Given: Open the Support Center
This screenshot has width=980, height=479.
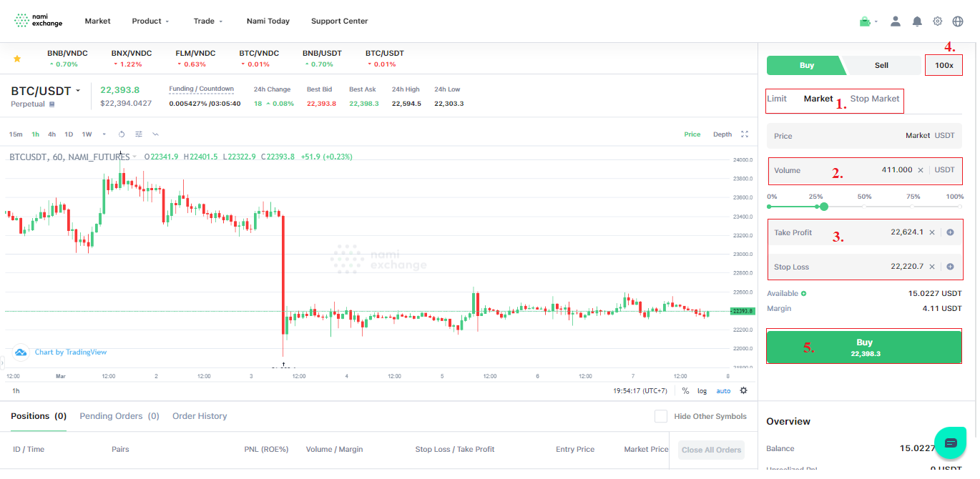Looking at the screenshot, I should click(x=340, y=21).
